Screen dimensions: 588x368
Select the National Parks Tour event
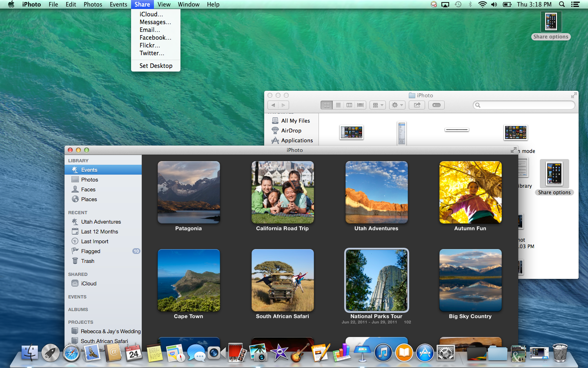(376, 280)
